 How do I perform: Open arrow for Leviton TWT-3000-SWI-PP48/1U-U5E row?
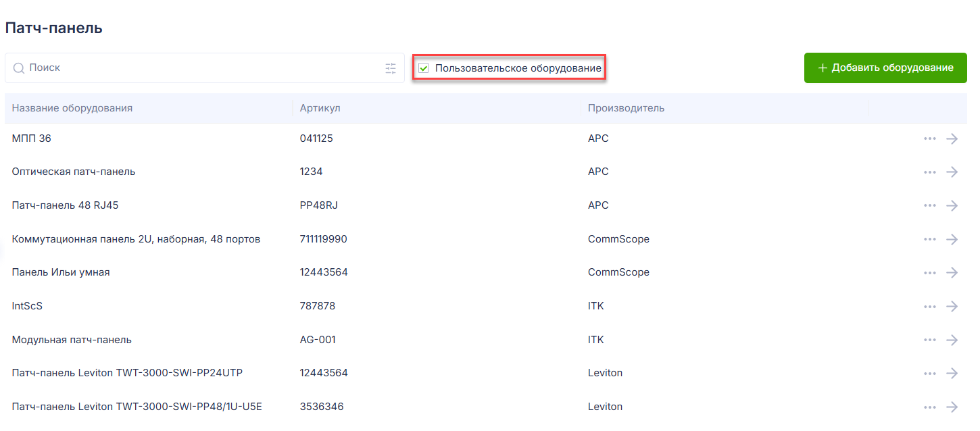point(952,407)
